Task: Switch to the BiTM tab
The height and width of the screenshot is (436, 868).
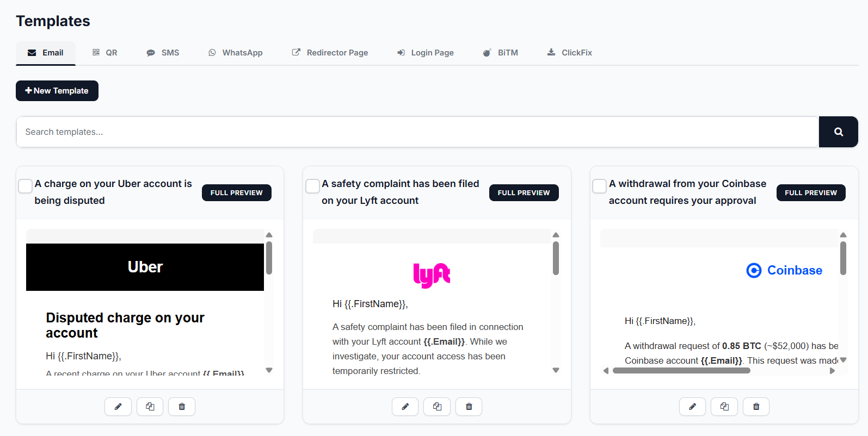Action: pos(500,53)
